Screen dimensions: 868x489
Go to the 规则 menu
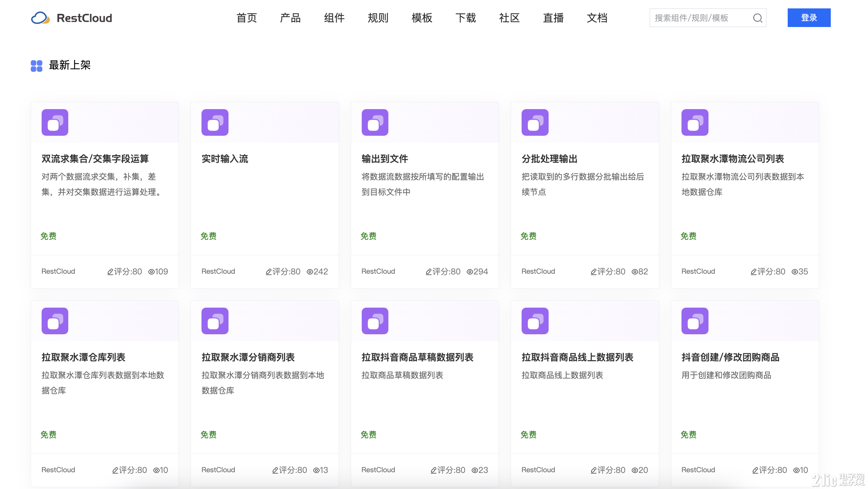[378, 18]
